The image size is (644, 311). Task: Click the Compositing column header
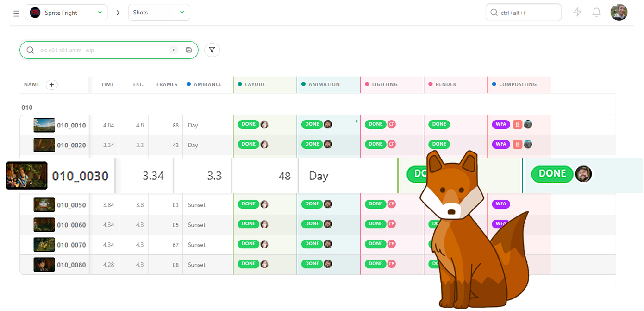point(518,84)
